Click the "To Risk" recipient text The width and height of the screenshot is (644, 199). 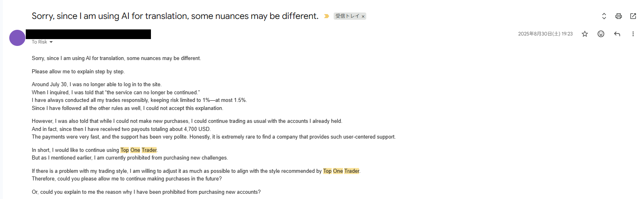[39, 42]
